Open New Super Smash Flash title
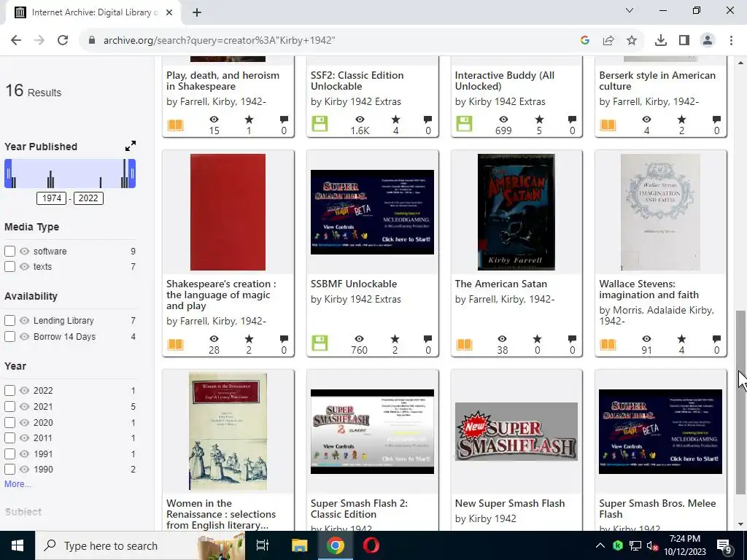Image resolution: width=747 pixels, height=560 pixels. point(510,503)
